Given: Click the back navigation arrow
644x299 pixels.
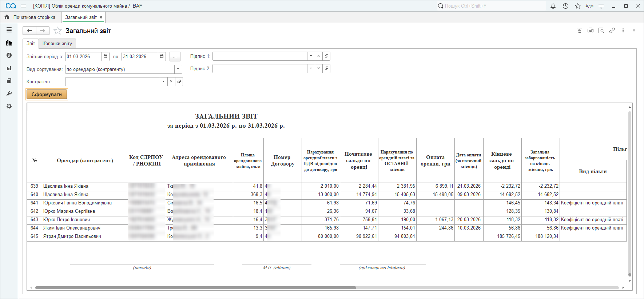Looking at the screenshot, I should tap(29, 31).
